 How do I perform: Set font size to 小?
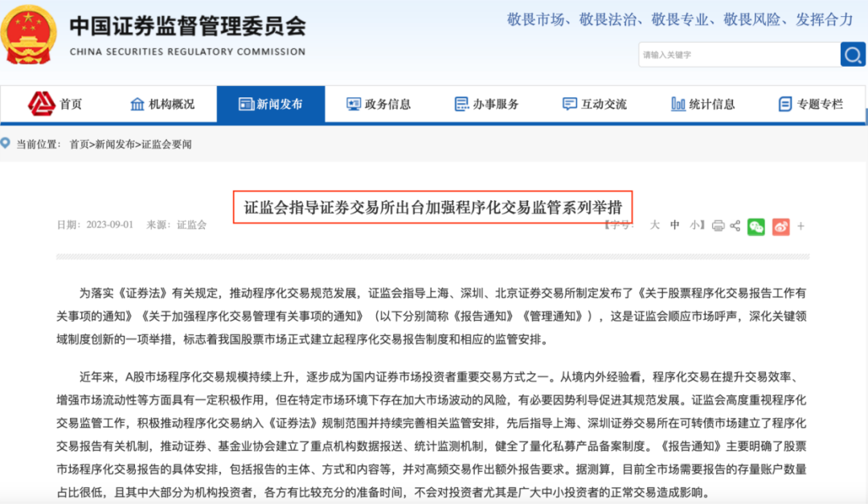coord(694,225)
